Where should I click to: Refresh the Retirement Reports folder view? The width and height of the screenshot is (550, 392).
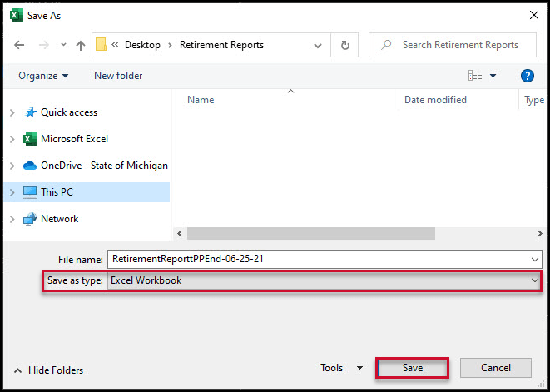point(344,45)
